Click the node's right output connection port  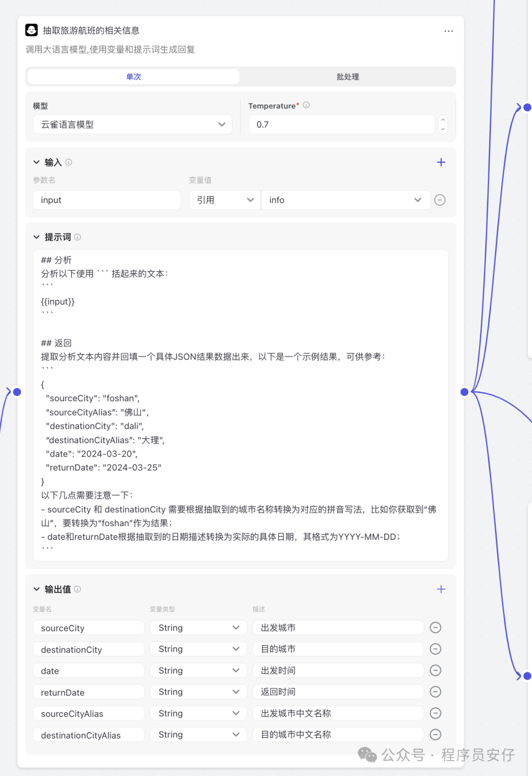coord(465,392)
